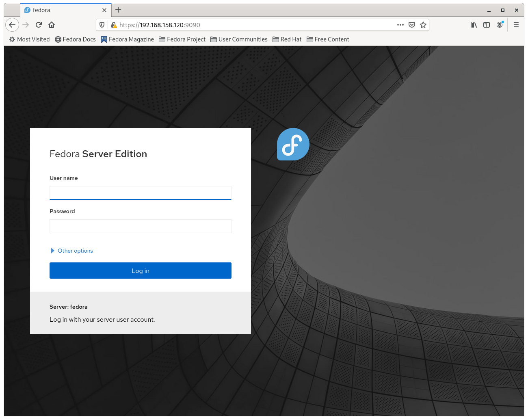This screenshot has width=528, height=420.
Task: Open User Communities bookmarks folder
Action: (239, 39)
